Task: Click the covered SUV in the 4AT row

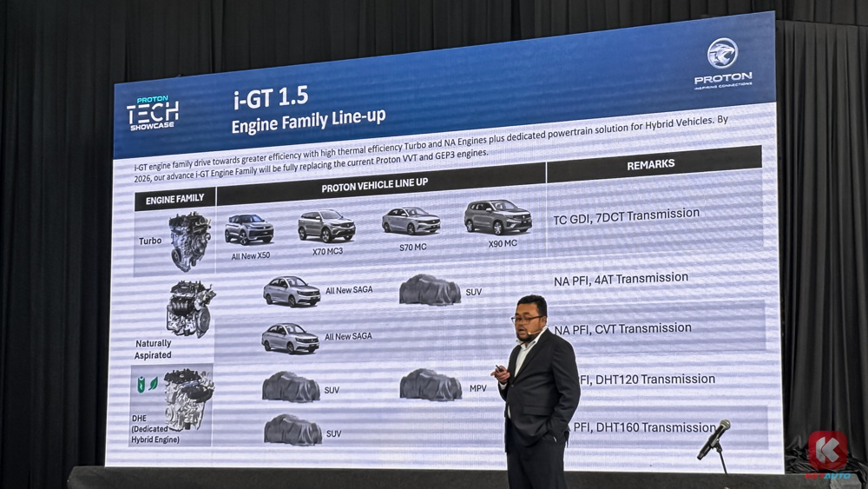Action: click(x=430, y=290)
